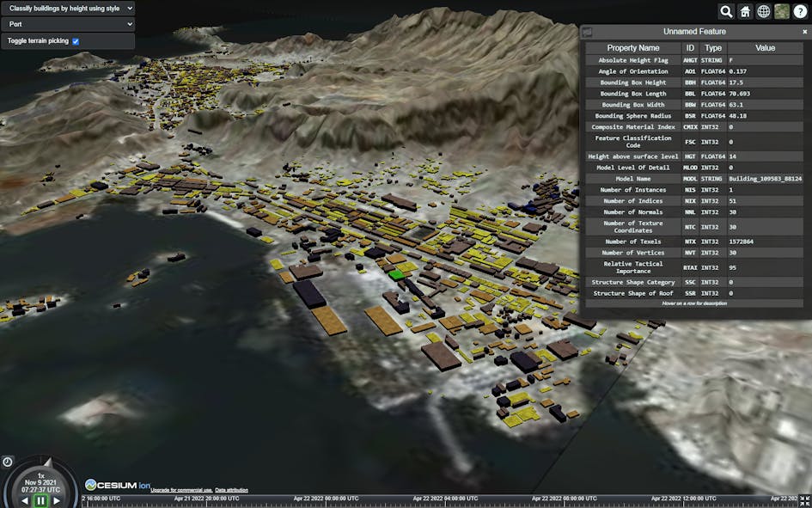Click the home view icon
The width and height of the screenshot is (812, 508).
[746, 11]
